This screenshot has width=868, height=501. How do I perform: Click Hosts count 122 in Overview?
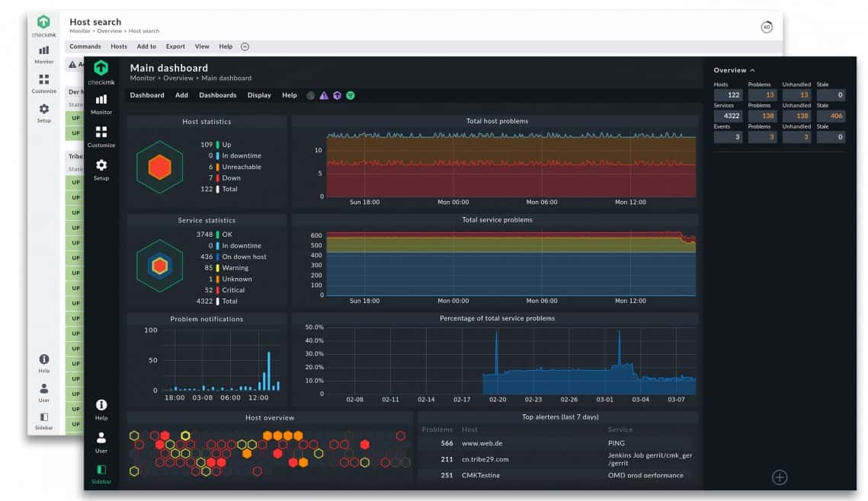[727, 95]
